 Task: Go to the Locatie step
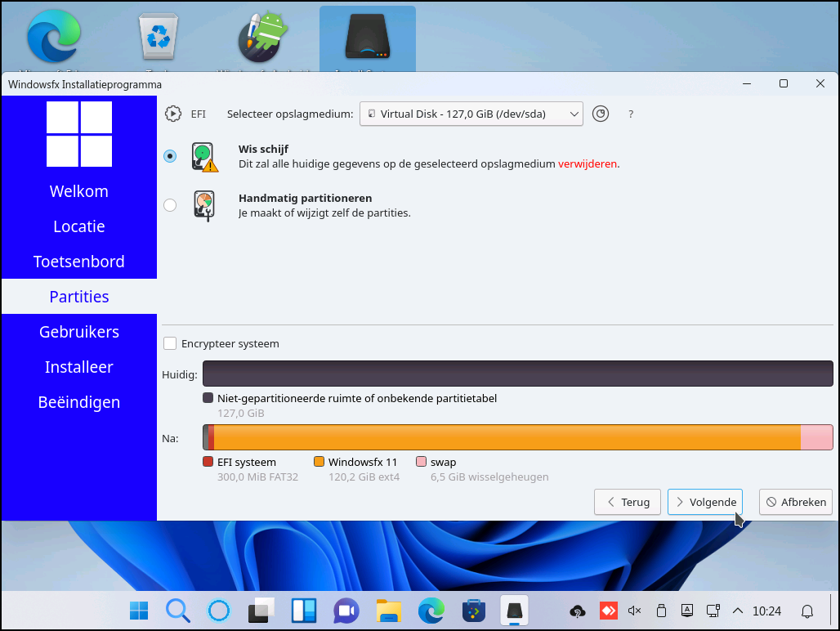coord(79,226)
